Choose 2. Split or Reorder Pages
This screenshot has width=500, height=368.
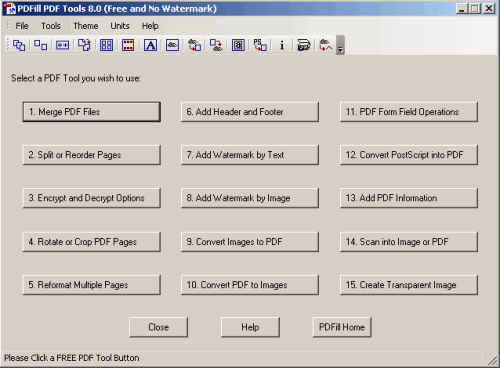coord(92,155)
